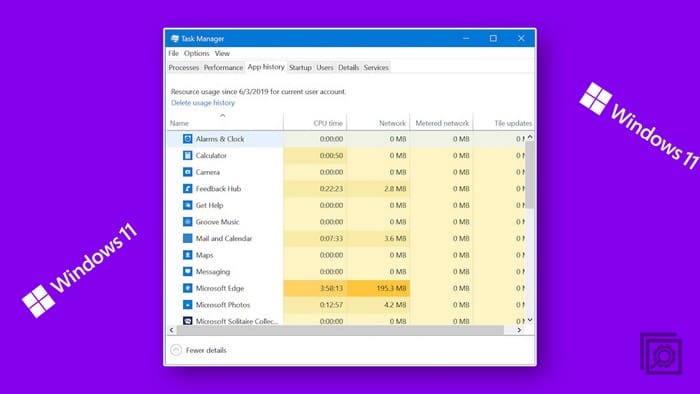Click the Microsoft Solitaire Collection icon
Screen dimensions: 700x394
[x=188, y=320]
